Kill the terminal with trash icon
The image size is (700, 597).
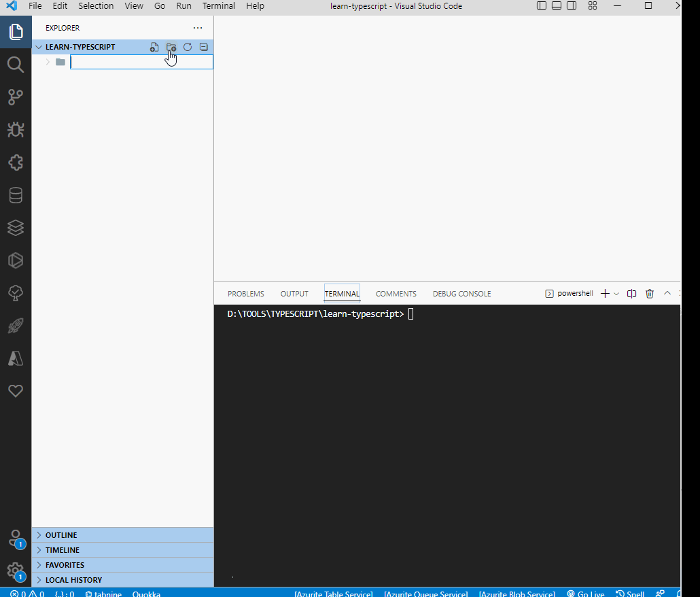point(650,294)
